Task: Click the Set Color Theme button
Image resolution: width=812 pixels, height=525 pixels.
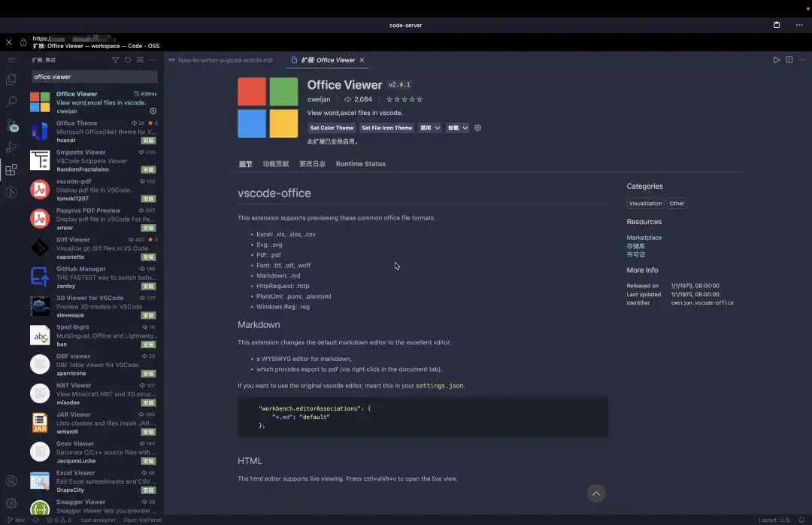Action: click(332, 128)
